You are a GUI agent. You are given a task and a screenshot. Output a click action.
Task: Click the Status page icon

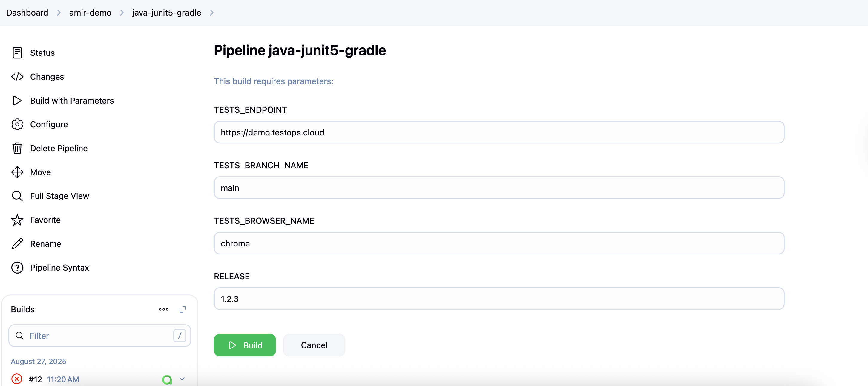click(x=17, y=53)
